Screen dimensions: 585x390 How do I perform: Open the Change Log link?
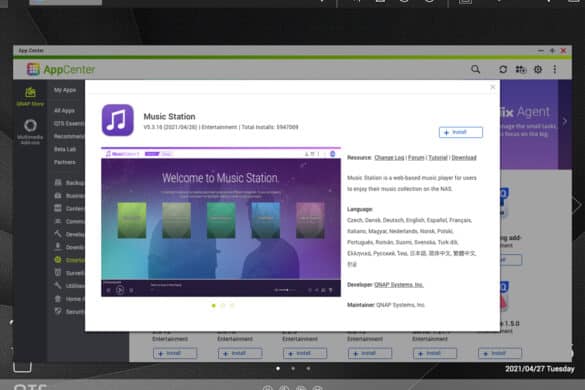point(389,157)
